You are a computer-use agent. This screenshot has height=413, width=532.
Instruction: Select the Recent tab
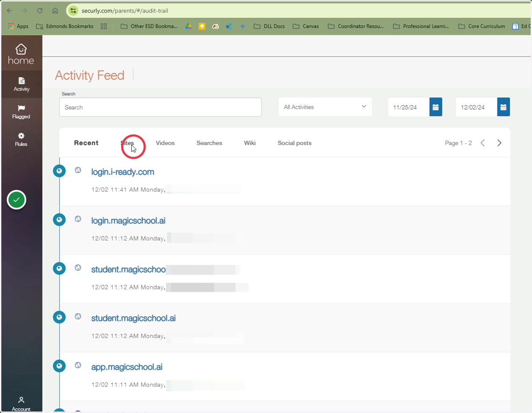86,143
